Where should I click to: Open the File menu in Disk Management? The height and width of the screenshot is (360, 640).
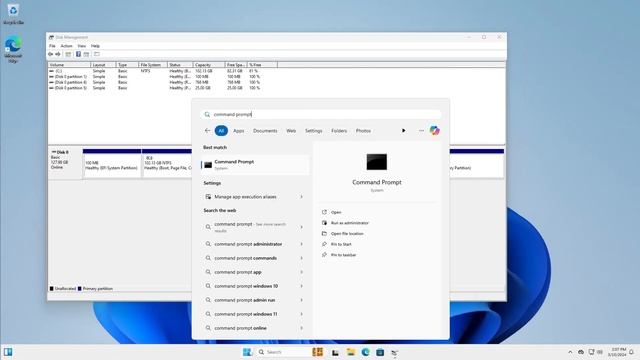(x=52, y=46)
